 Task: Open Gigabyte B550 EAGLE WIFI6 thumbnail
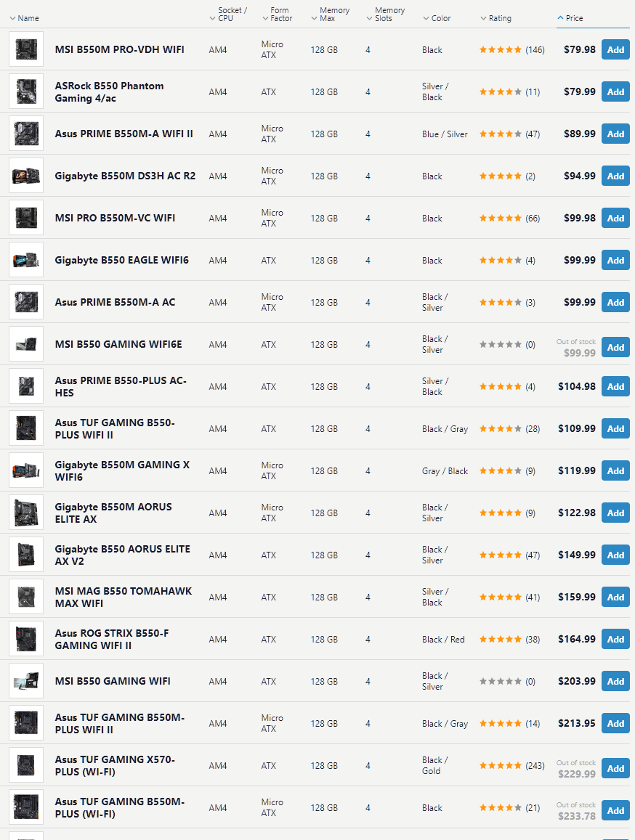[x=26, y=260]
